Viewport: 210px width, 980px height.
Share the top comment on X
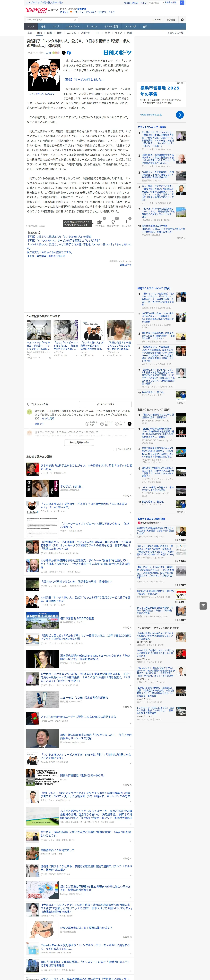coord(130,424)
